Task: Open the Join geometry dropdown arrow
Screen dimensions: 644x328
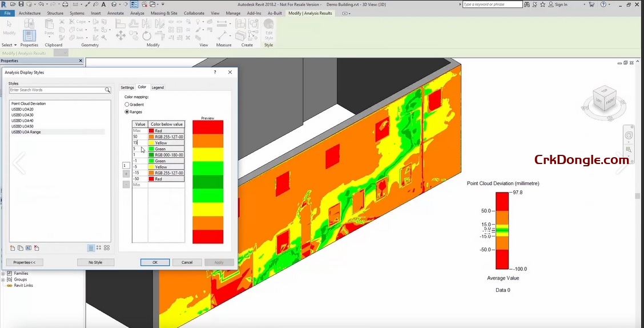Action: click(87, 38)
